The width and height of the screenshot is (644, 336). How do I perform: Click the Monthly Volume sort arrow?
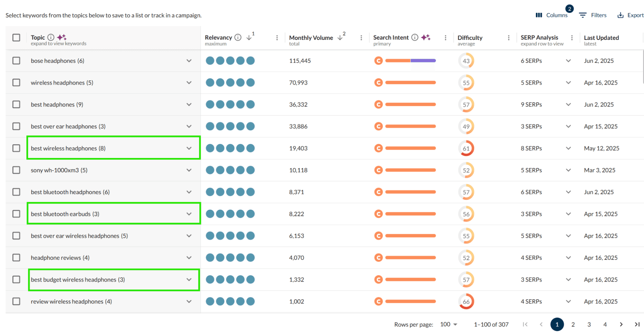click(x=341, y=37)
